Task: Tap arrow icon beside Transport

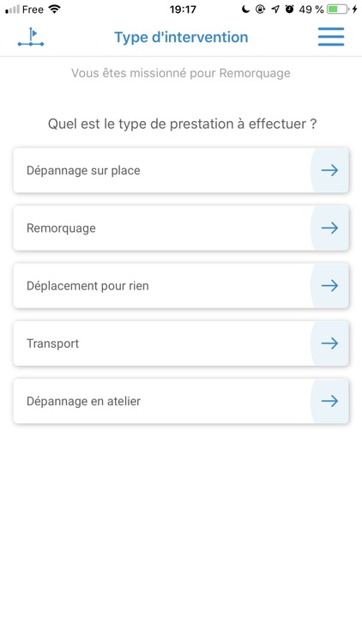Action: point(329,343)
